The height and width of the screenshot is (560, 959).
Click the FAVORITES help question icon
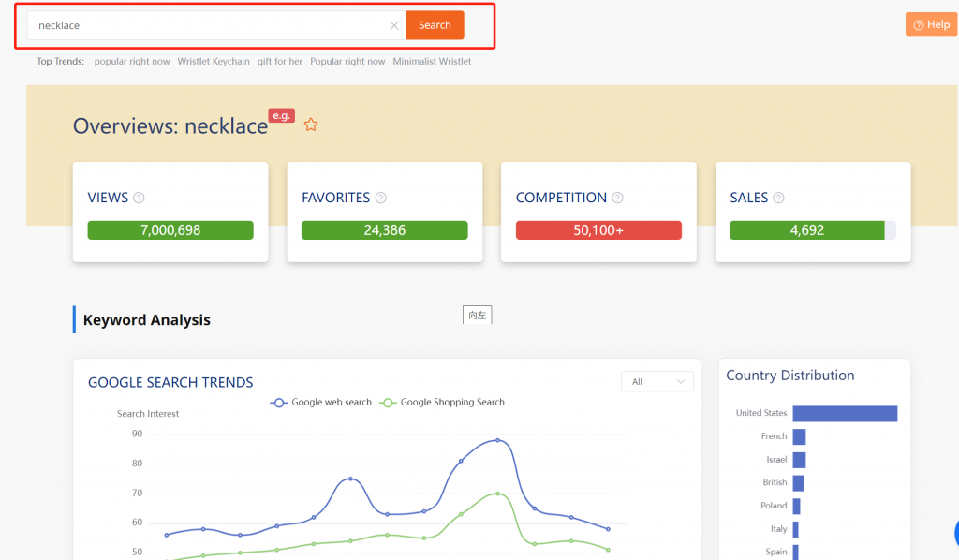coord(380,198)
